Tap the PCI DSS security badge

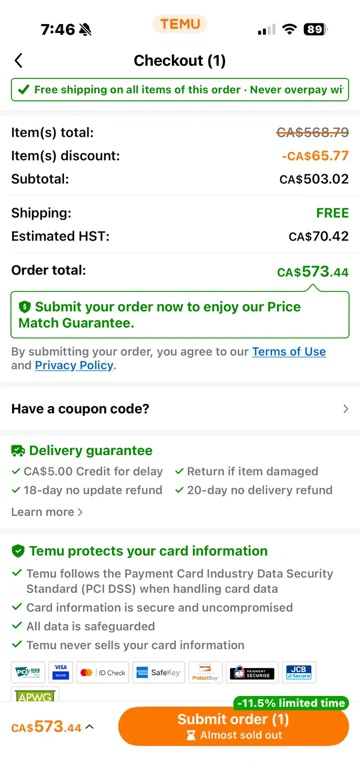coord(28,672)
